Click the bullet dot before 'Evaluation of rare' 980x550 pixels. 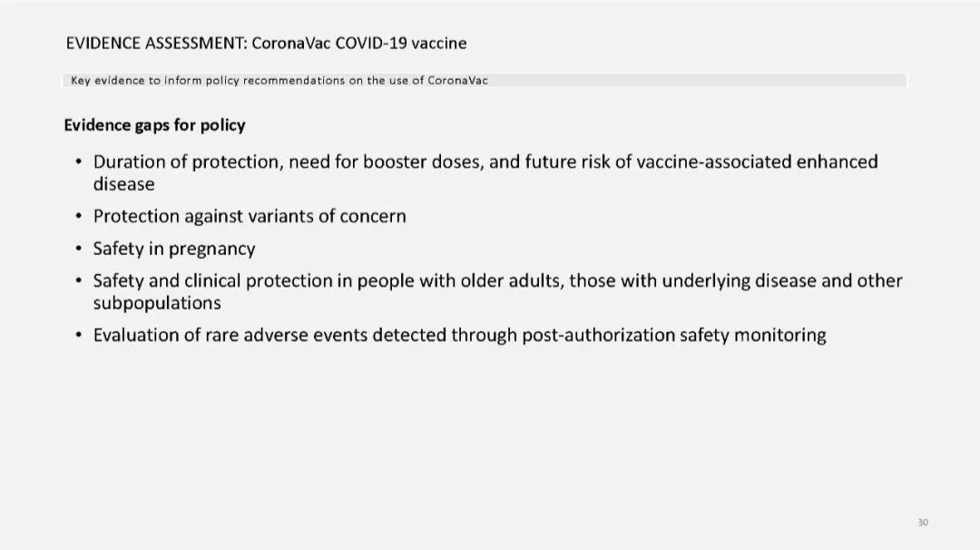tap(78, 335)
